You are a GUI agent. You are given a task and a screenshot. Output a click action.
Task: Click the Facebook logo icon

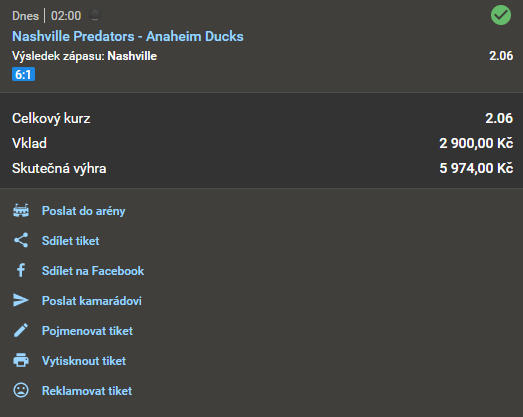21,270
